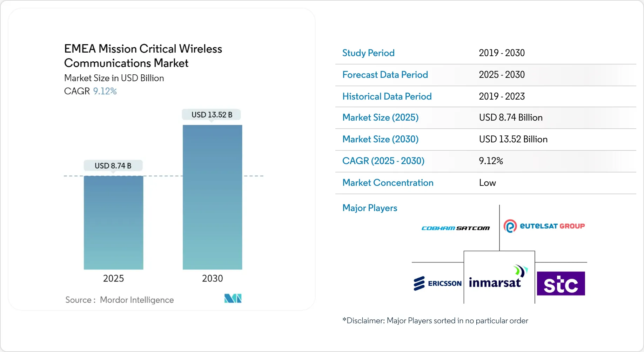
Task: Click the disclaimer about Major Players
Action: click(x=435, y=320)
